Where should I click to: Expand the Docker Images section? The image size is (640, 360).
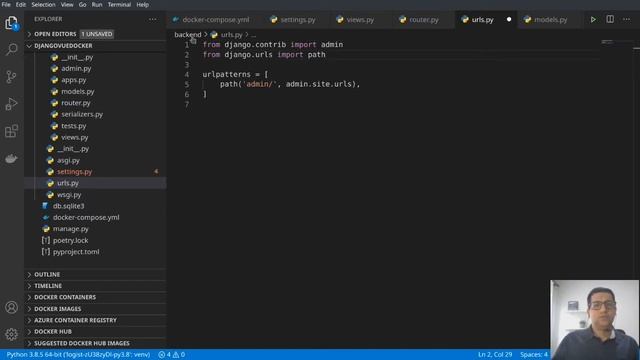(58, 309)
